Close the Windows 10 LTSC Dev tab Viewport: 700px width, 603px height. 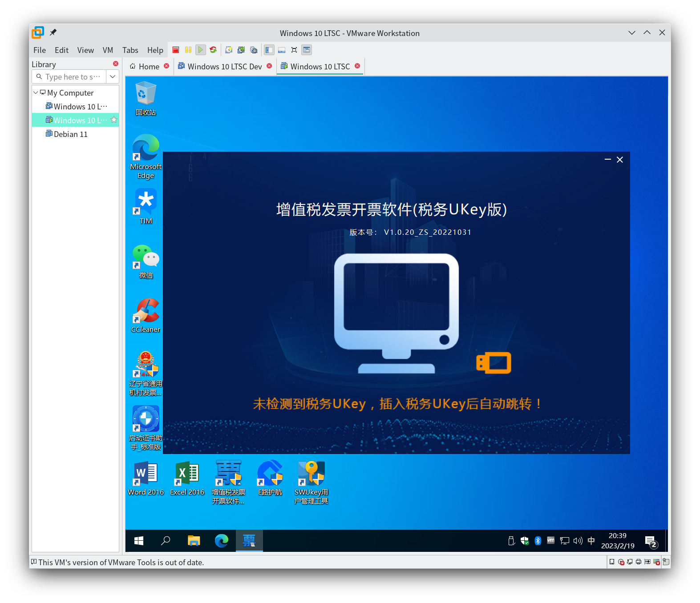269,66
